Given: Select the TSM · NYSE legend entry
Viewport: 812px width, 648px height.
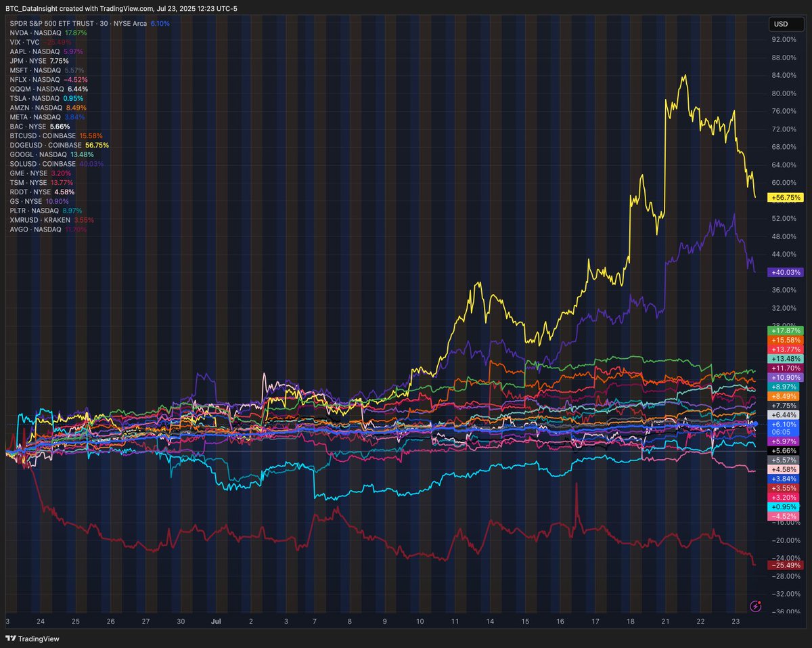Looking at the screenshot, I should coord(41,183).
